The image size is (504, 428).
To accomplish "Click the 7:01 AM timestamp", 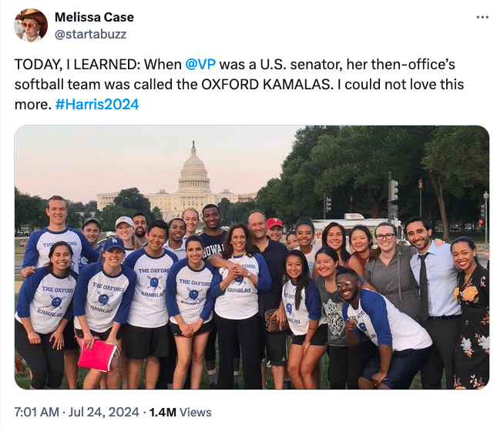I will click(x=39, y=412).
